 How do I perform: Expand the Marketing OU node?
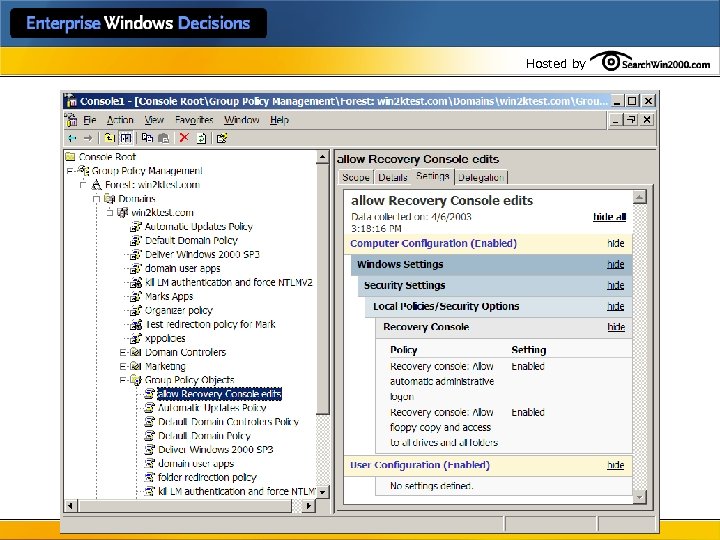point(123,366)
